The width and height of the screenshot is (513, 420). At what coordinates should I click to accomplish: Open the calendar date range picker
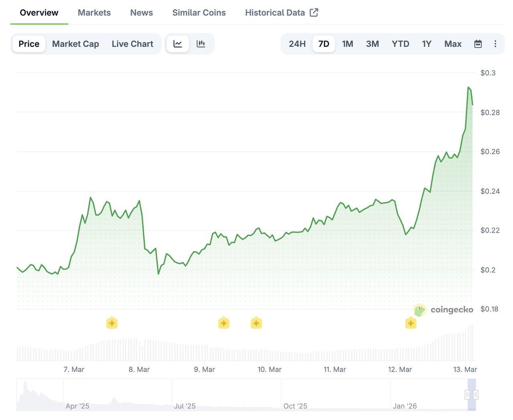coord(478,44)
